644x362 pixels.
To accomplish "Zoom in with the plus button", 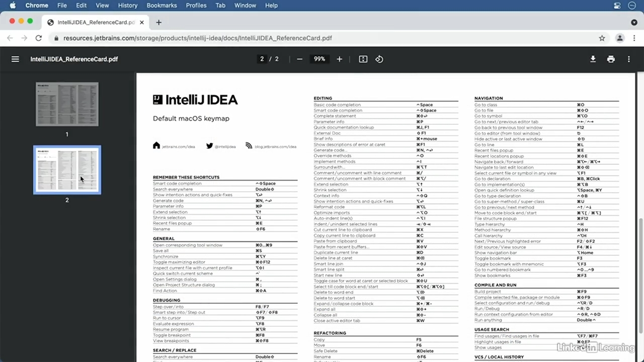I will (x=339, y=59).
